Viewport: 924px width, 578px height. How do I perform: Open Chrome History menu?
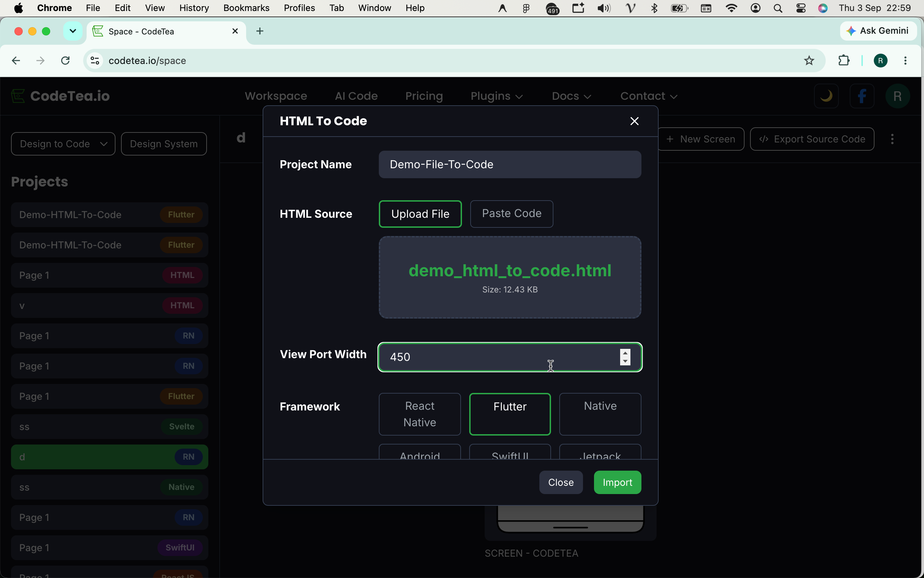pyautogui.click(x=194, y=8)
